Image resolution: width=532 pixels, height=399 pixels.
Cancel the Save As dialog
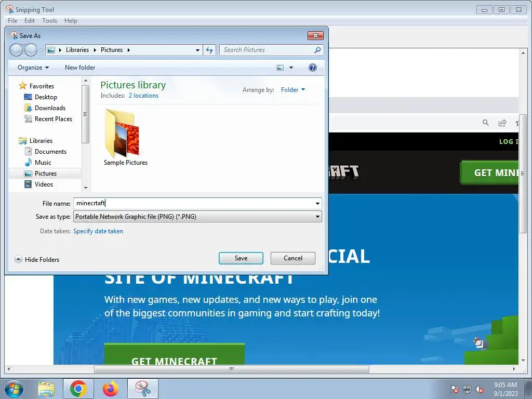(x=293, y=258)
